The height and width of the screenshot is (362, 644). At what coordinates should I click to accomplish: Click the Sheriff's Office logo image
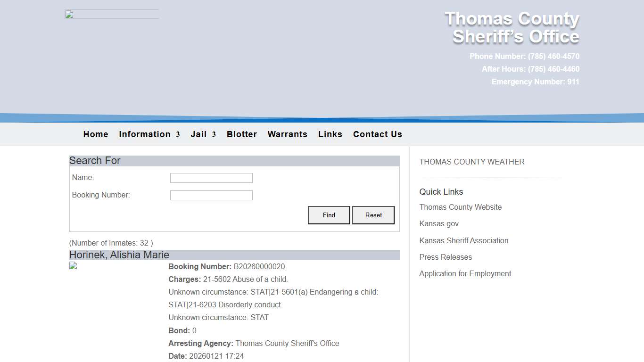tap(111, 14)
